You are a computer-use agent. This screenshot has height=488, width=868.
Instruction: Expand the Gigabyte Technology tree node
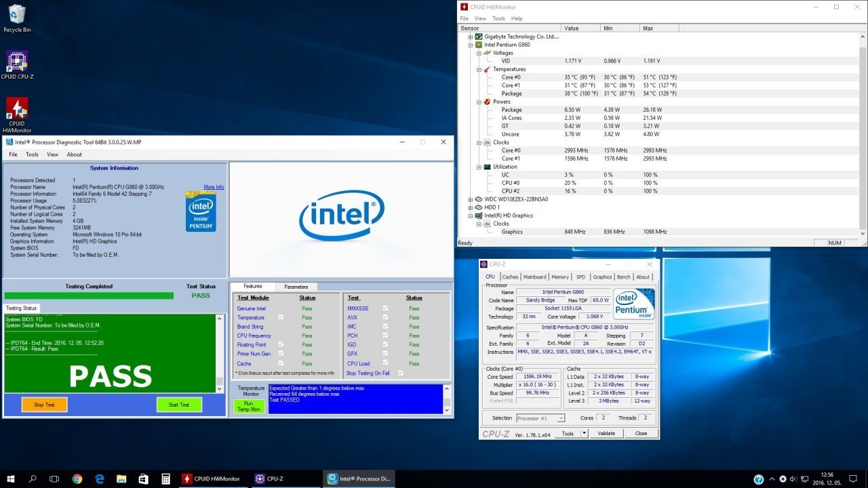point(471,37)
